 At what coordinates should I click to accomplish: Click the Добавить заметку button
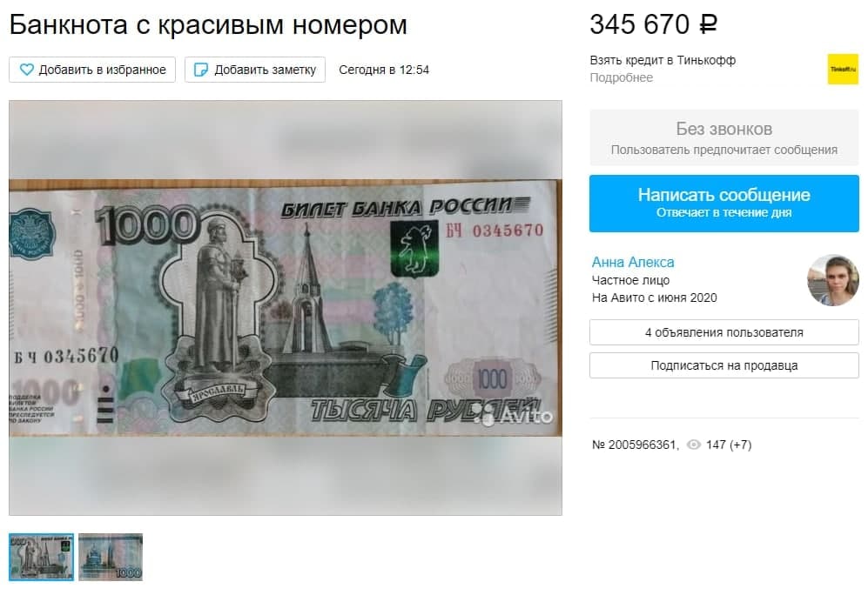click(x=254, y=70)
